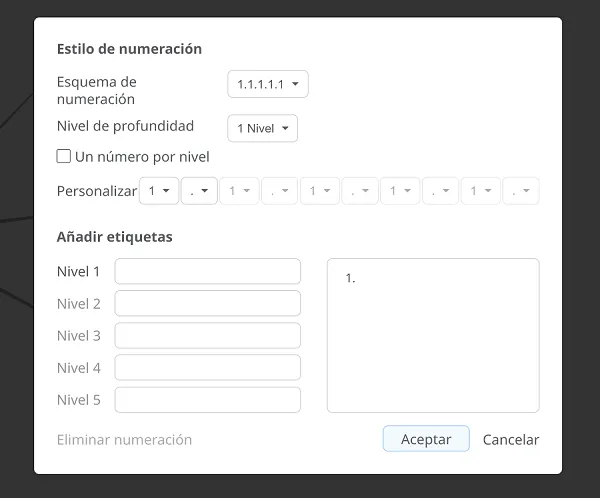
Task: Click the Cancelar button
Action: pos(511,440)
